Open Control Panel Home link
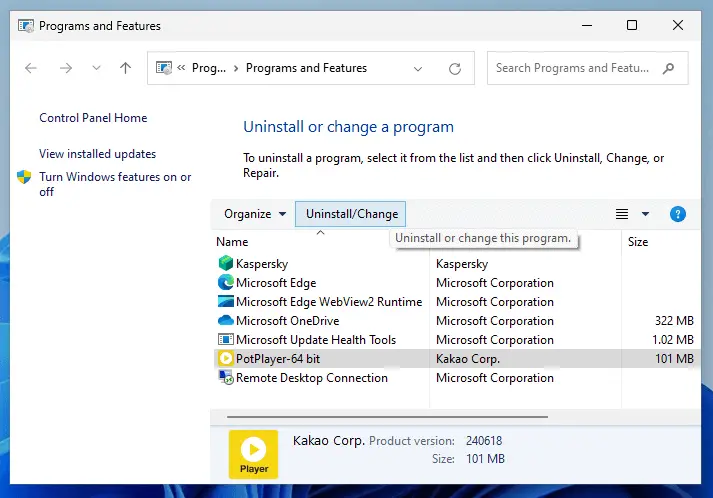The image size is (713, 498). coord(93,118)
